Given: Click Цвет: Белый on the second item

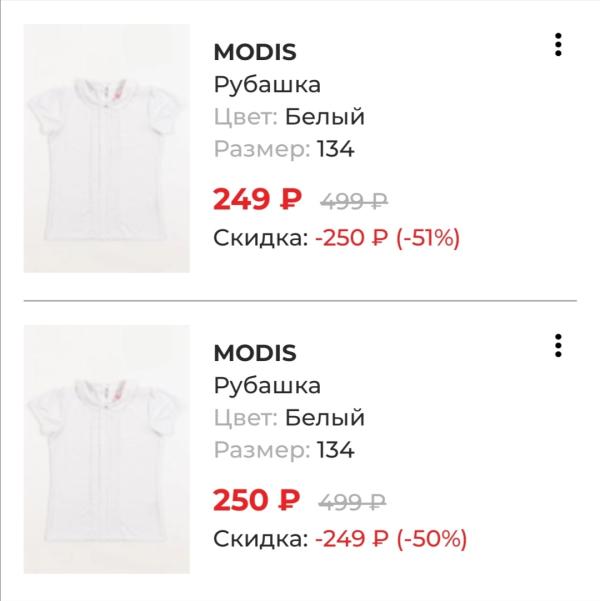Looking at the screenshot, I should (x=289, y=418).
